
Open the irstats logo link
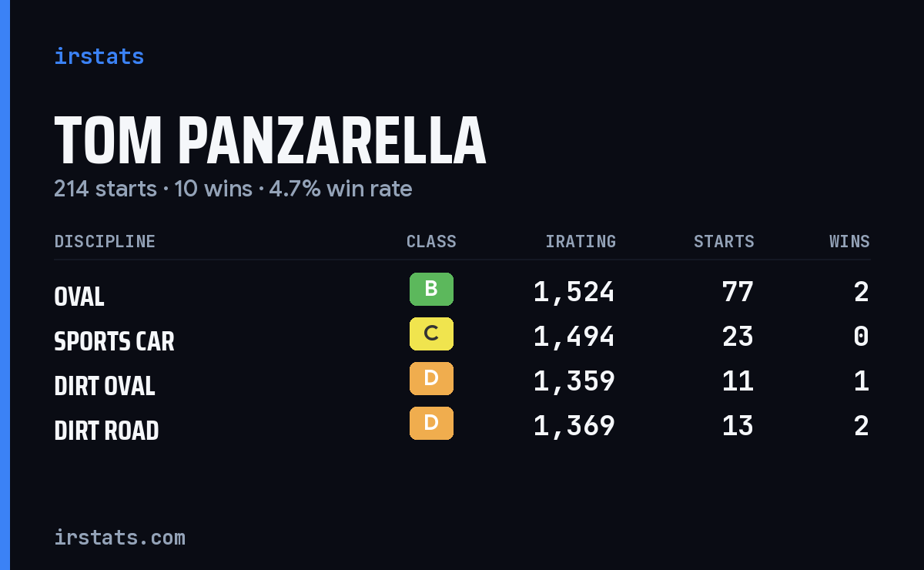(99, 56)
